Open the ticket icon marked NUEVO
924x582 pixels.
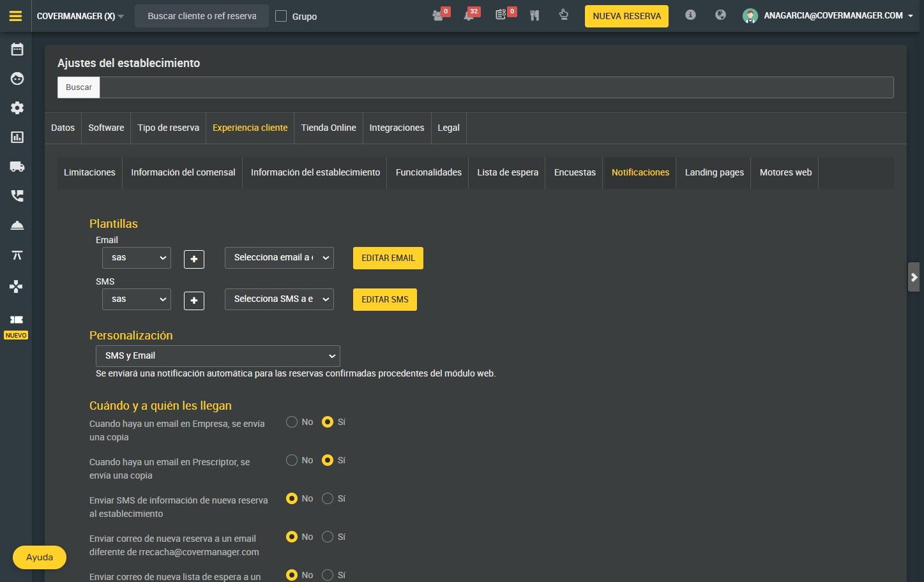click(17, 320)
